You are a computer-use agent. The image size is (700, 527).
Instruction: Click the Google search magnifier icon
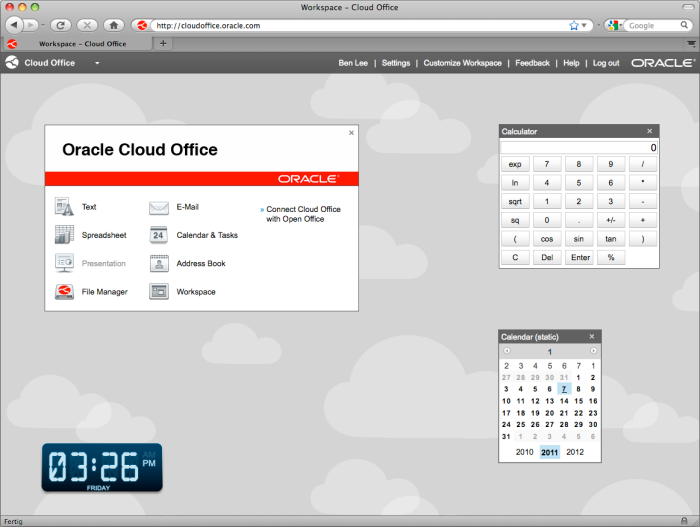pyautogui.click(x=684, y=25)
